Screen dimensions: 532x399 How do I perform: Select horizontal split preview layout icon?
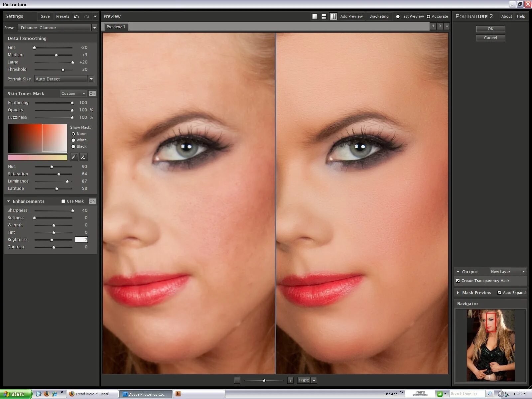pos(324,16)
